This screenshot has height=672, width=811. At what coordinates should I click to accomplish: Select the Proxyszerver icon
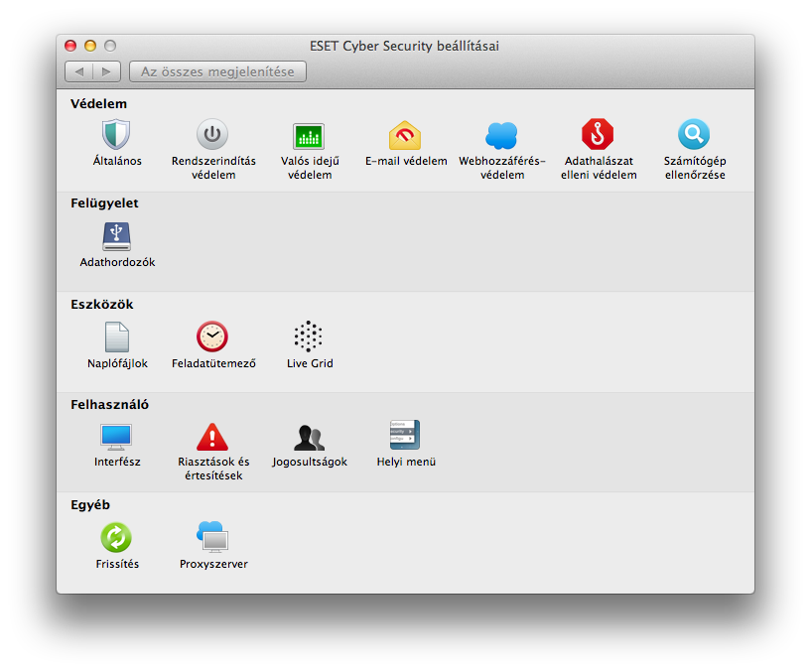(x=212, y=538)
